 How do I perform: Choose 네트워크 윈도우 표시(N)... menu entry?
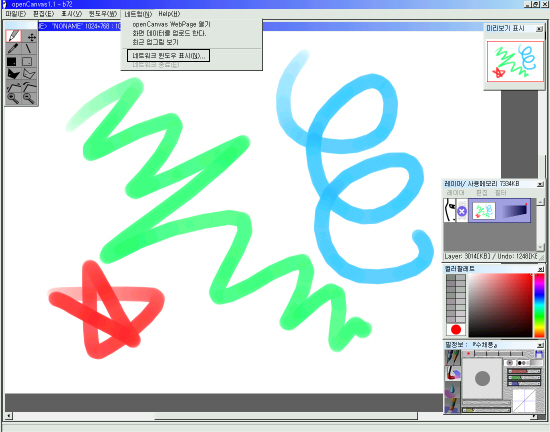(x=169, y=56)
